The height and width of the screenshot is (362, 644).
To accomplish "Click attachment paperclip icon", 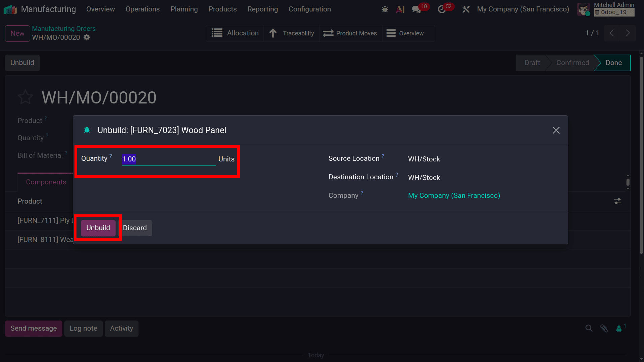I will [x=604, y=328].
